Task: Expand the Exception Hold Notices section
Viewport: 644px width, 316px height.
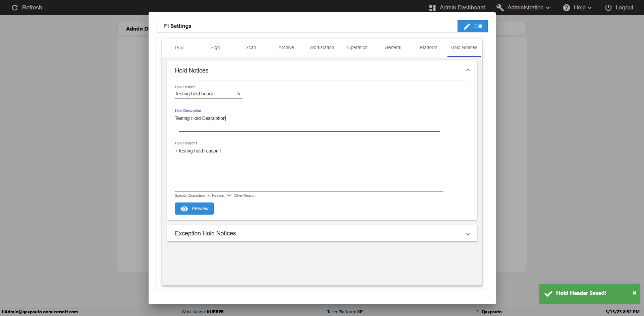Action: coord(468,234)
